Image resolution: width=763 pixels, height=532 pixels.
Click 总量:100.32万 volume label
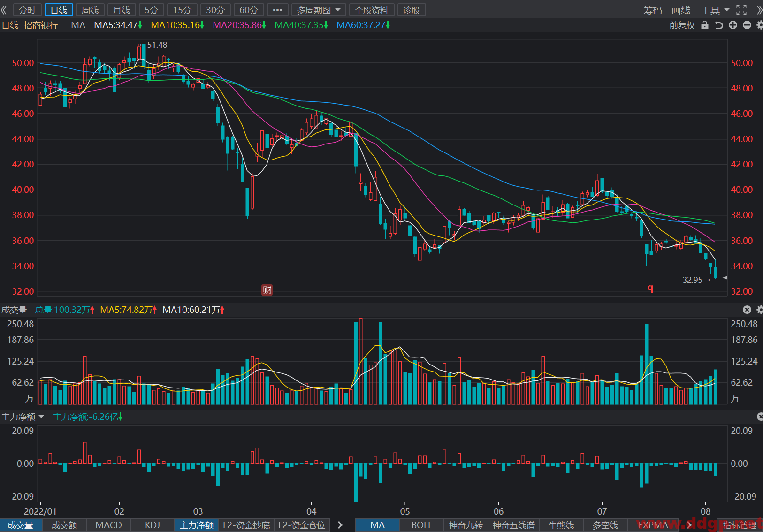[x=65, y=310]
